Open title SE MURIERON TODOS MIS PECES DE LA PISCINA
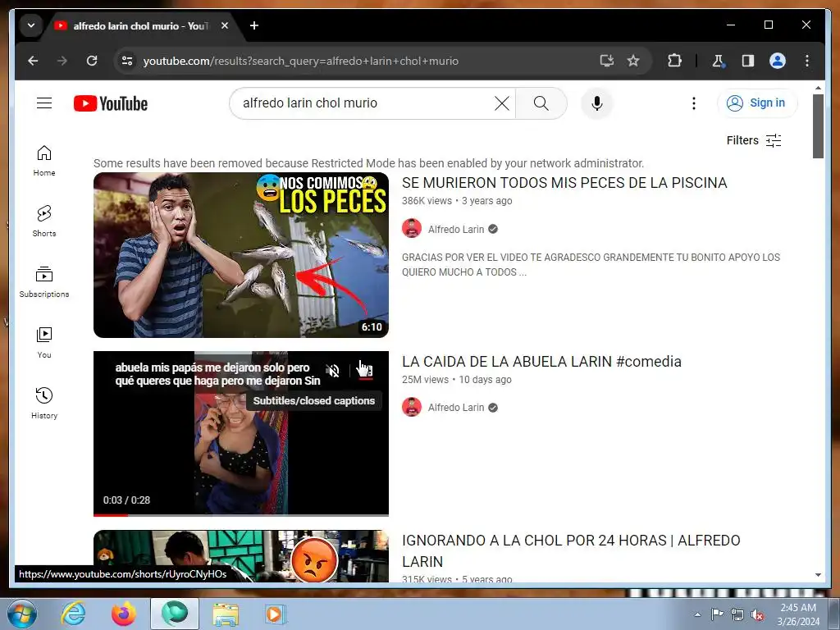 pyautogui.click(x=564, y=183)
